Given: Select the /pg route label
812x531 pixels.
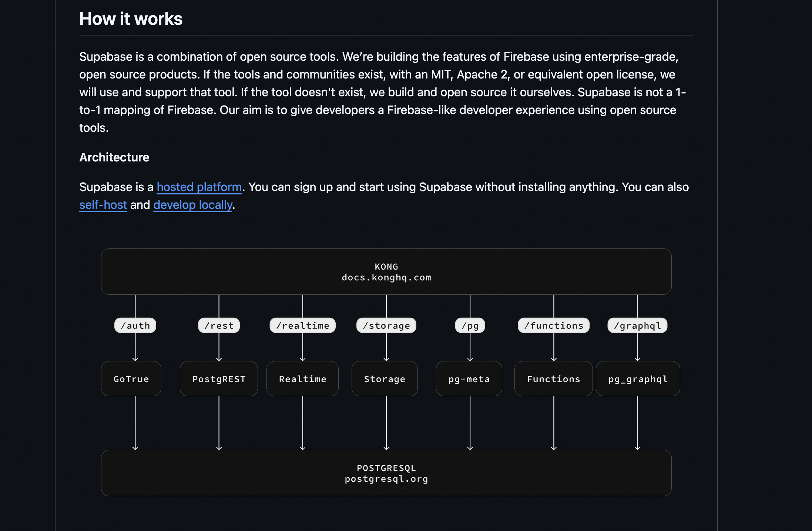Looking at the screenshot, I should click(x=470, y=325).
